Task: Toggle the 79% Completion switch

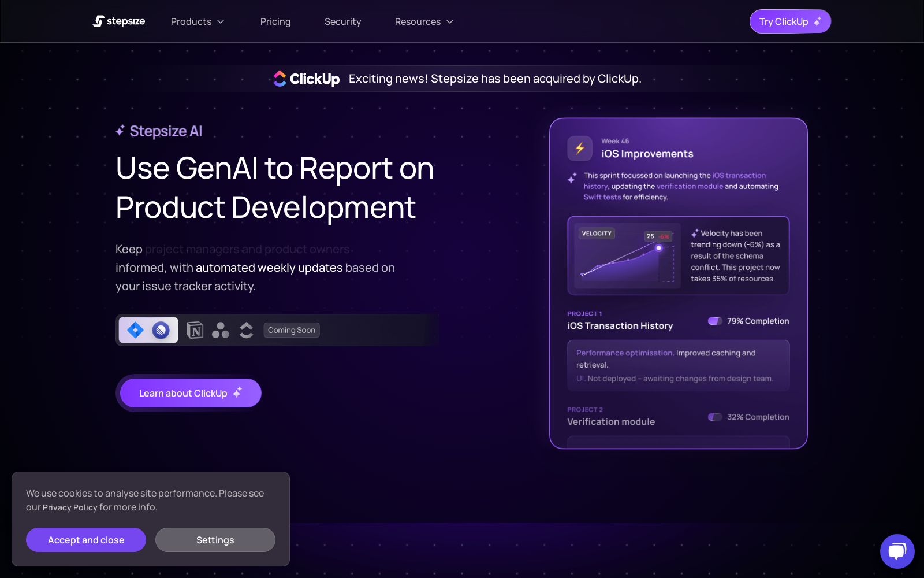Action: tap(716, 321)
